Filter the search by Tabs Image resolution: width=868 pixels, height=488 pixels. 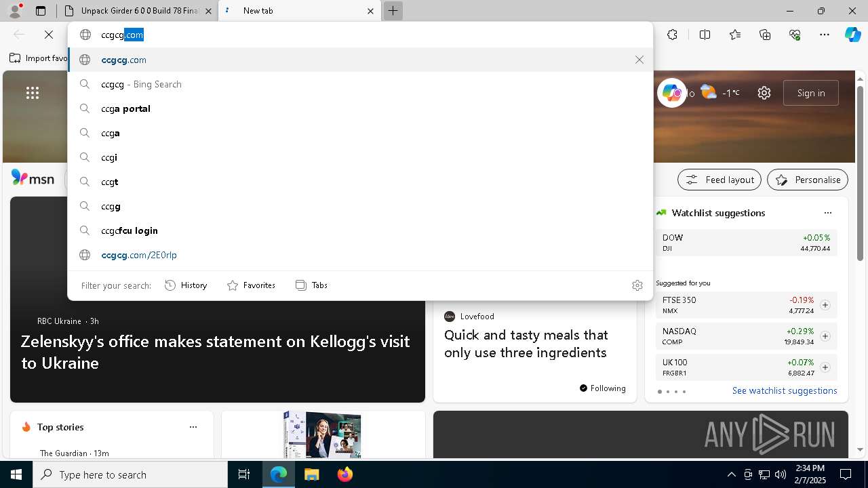coord(311,285)
